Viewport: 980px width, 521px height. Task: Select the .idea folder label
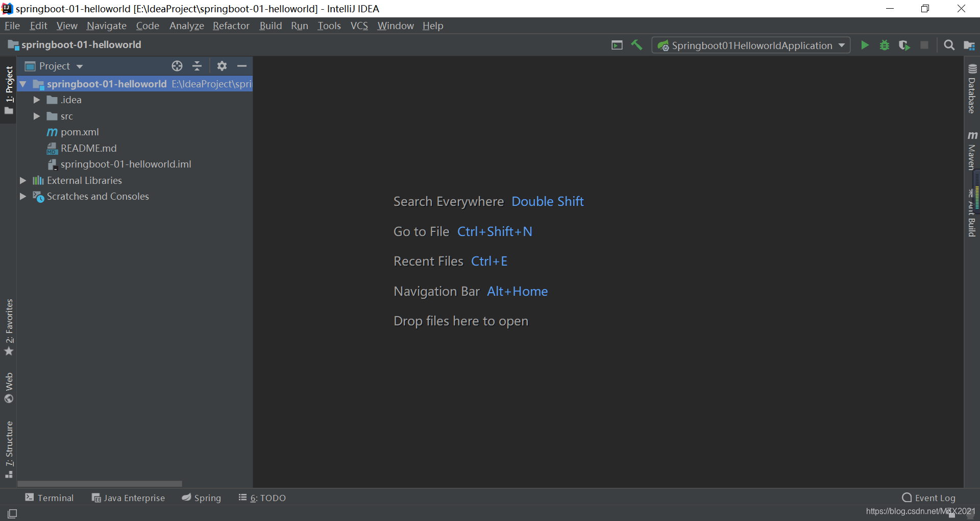[71, 100]
